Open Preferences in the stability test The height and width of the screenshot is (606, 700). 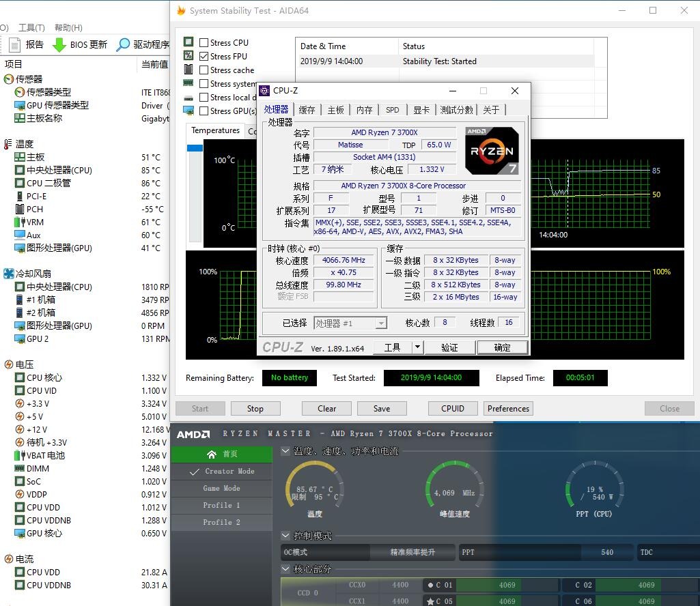[x=508, y=408]
